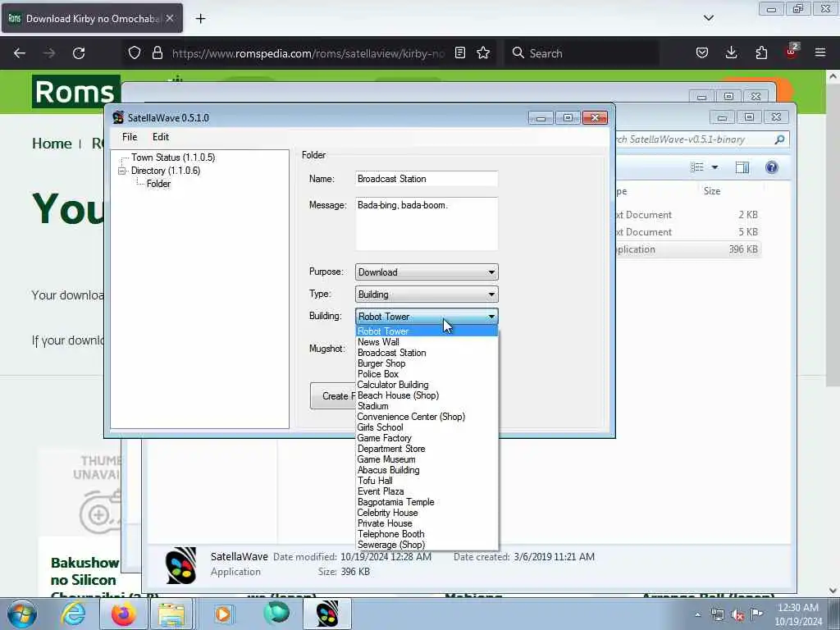Open the Purpose dropdown showing Download

427,272
